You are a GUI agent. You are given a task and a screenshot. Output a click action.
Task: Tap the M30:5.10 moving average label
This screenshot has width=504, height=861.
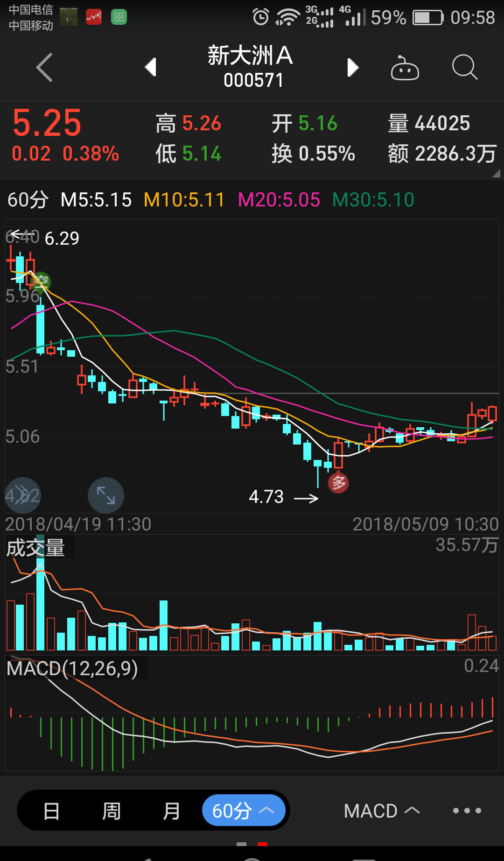[373, 200]
